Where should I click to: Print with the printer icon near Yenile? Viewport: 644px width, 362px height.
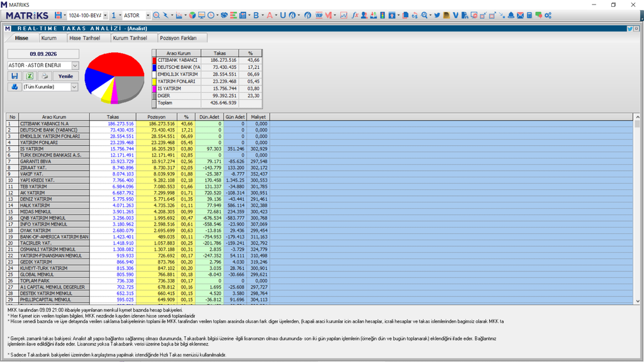pyautogui.click(x=45, y=76)
